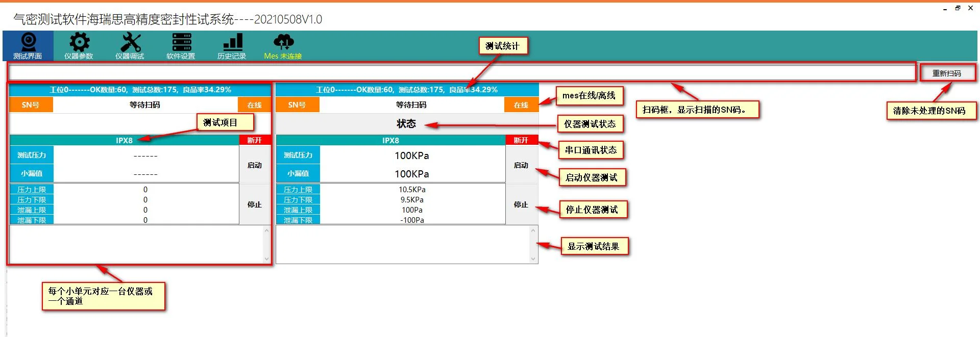Click results scrollbar up arrow under 100KPa panel

(533, 230)
